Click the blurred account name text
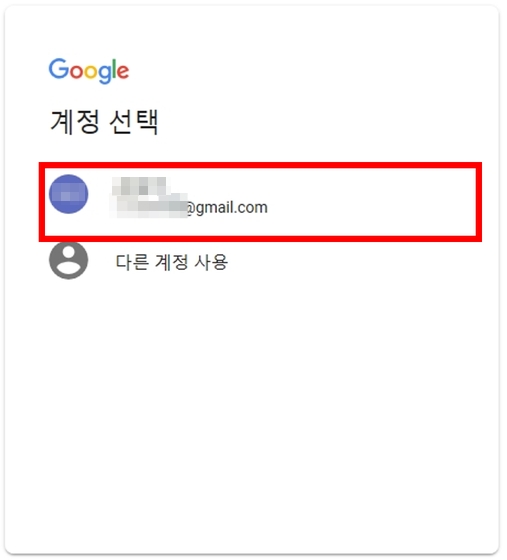This screenshot has width=507, height=560. click(x=140, y=186)
